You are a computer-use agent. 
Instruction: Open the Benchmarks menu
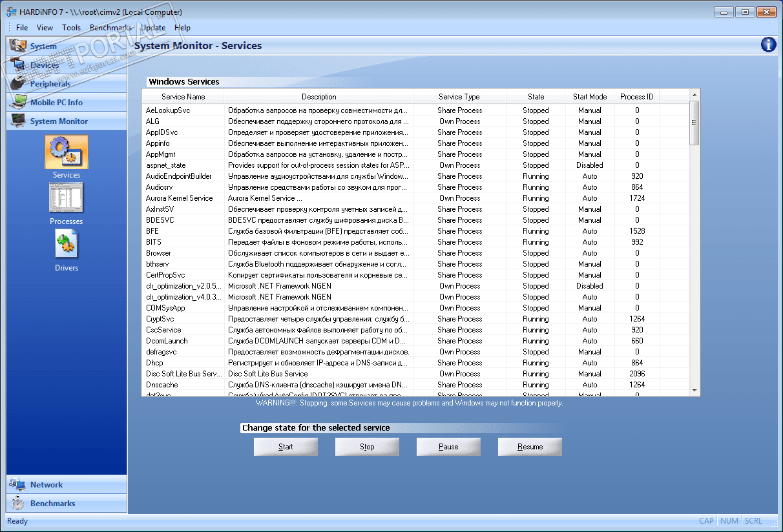click(x=110, y=28)
